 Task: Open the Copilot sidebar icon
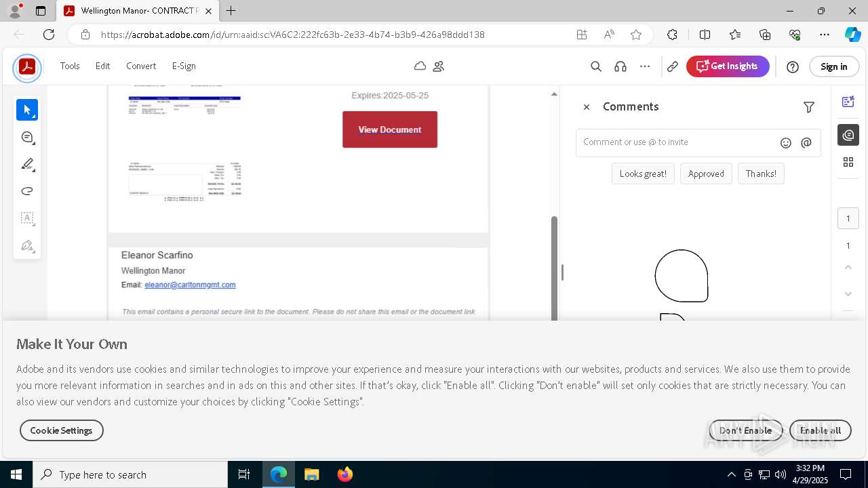[x=852, y=35]
